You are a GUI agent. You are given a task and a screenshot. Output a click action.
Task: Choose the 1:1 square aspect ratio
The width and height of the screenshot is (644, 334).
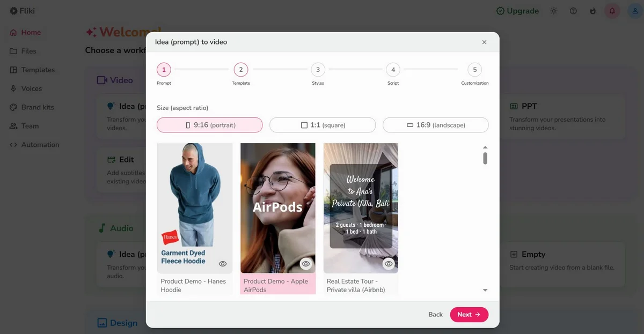(x=322, y=125)
